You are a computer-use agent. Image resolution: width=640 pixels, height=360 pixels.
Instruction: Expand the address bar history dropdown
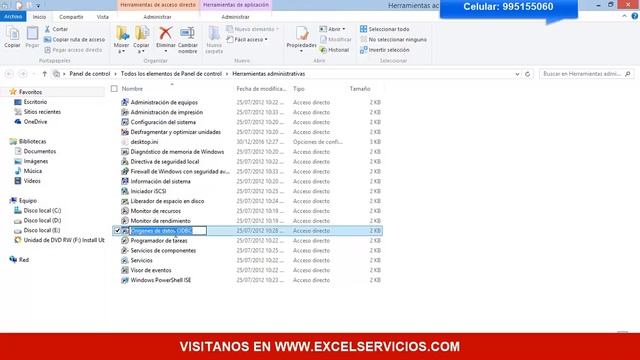pyautogui.click(x=517, y=74)
